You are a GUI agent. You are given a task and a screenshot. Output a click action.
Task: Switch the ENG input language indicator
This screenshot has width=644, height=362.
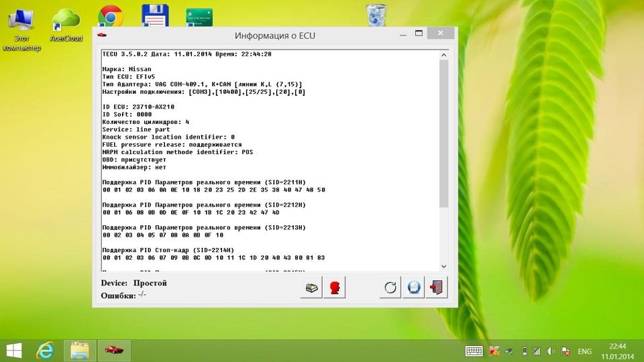(x=584, y=351)
